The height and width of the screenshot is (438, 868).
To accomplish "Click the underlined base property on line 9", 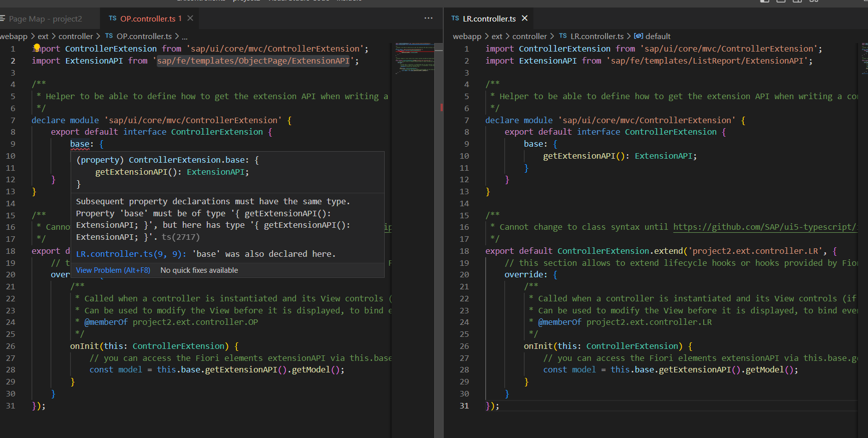I will 80,144.
